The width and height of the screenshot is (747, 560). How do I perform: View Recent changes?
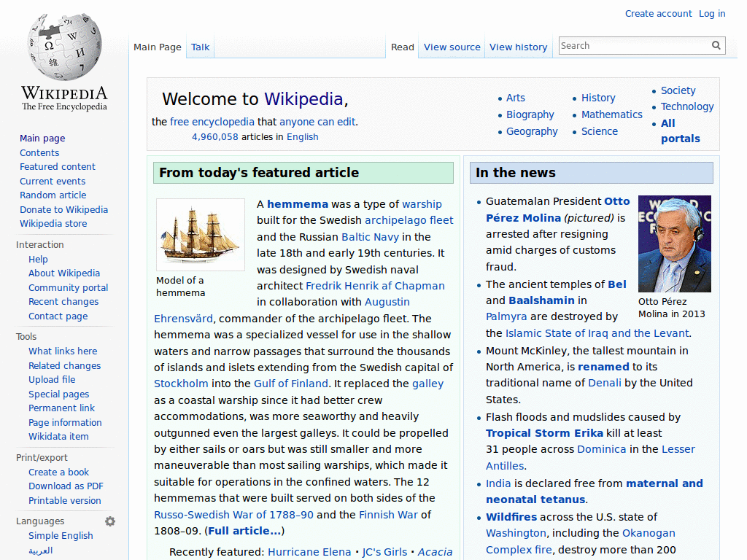coord(63,302)
